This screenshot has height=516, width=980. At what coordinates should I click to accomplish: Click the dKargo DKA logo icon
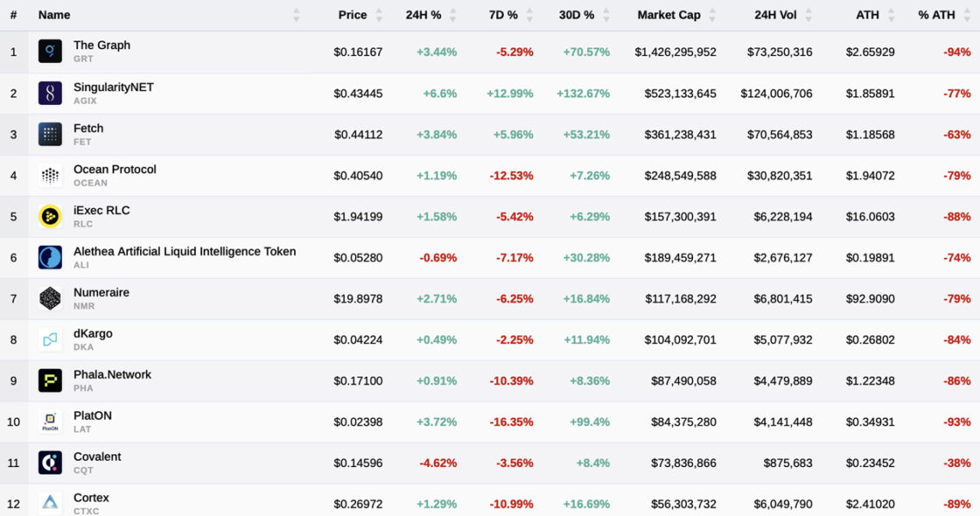(x=50, y=340)
